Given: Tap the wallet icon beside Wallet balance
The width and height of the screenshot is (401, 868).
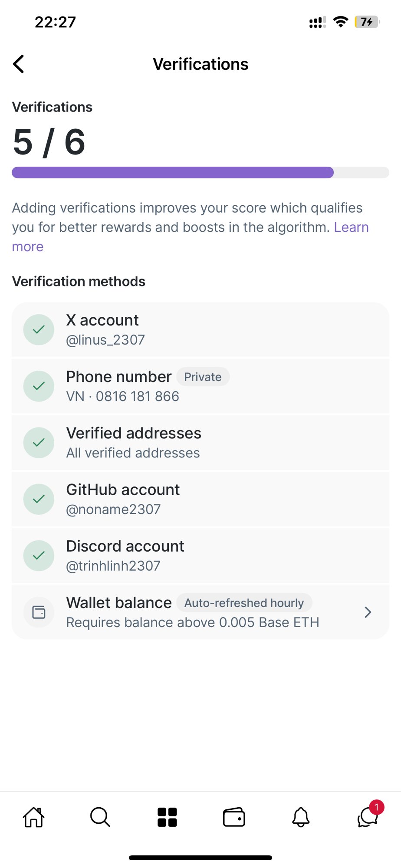Looking at the screenshot, I should 39,612.
